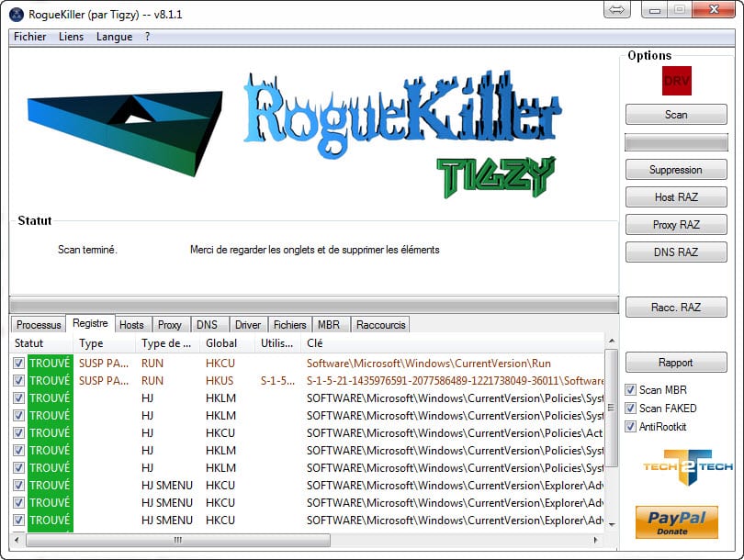Uncheck the HKUS RUN entry checkbox

[x=18, y=381]
